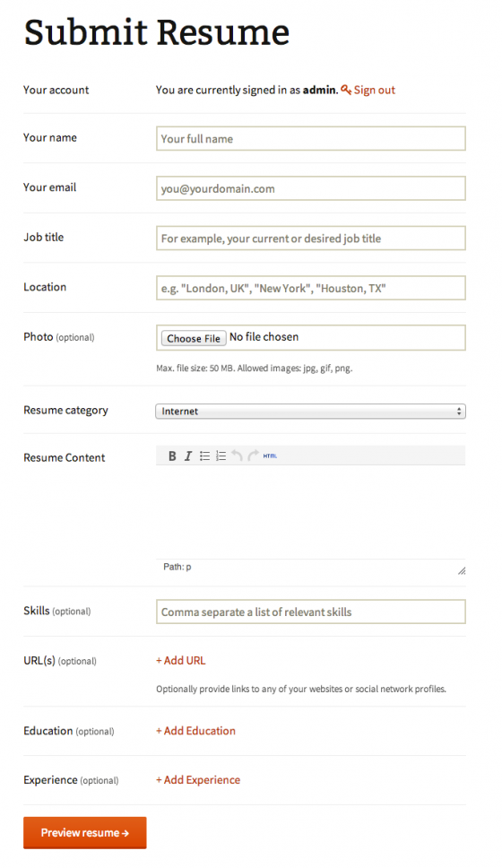Open the HTML source editor
The image size is (502, 868).
pos(270,456)
